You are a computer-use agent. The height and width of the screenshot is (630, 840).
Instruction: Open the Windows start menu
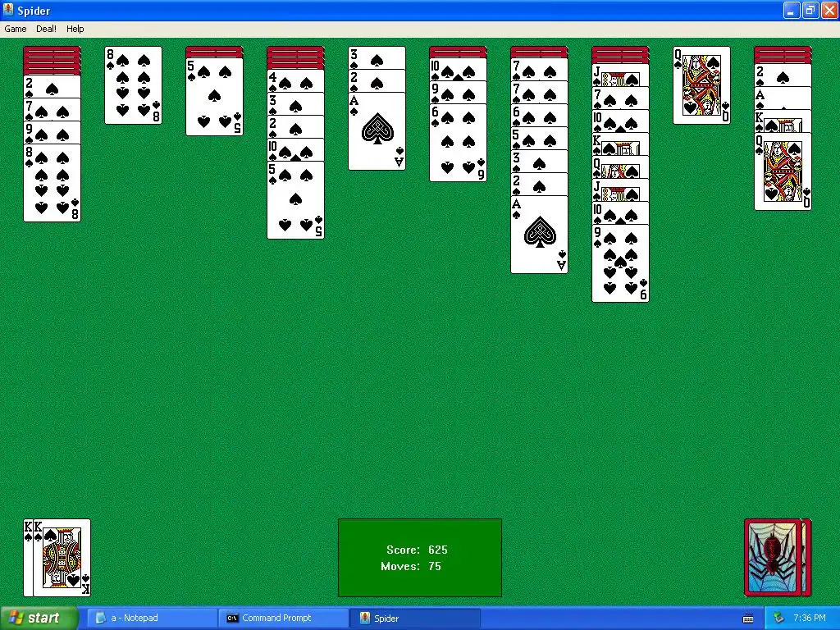coord(39,618)
